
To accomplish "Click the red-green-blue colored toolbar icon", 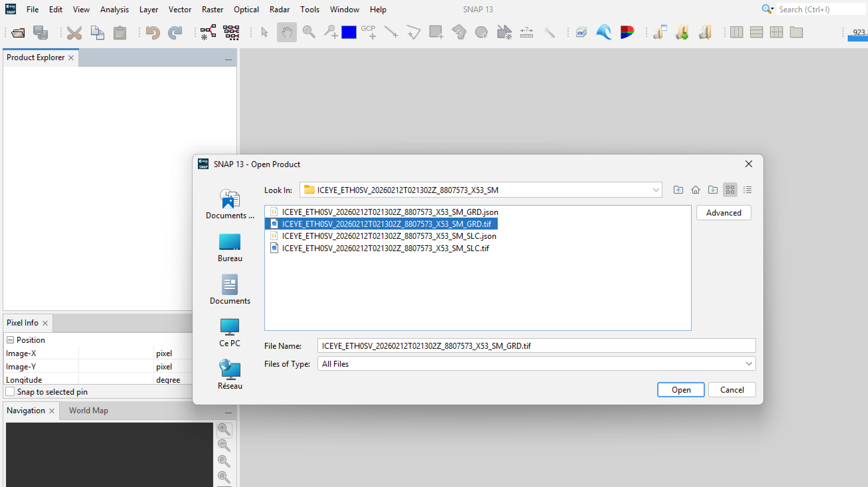I will point(627,32).
